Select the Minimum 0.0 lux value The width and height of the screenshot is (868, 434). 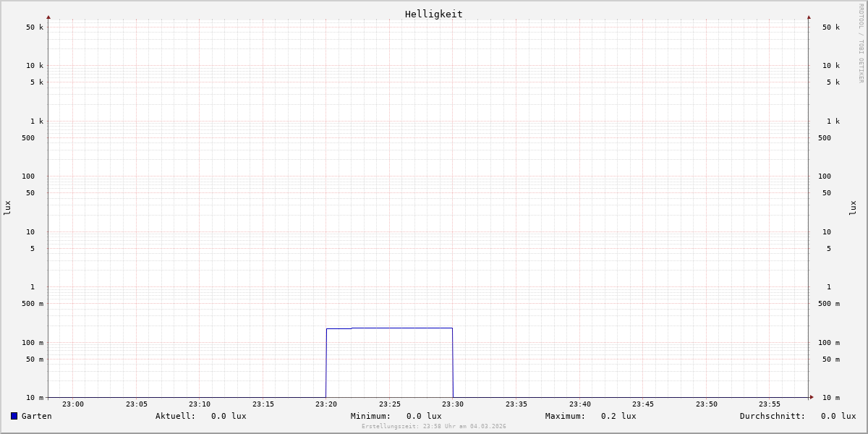click(x=424, y=416)
